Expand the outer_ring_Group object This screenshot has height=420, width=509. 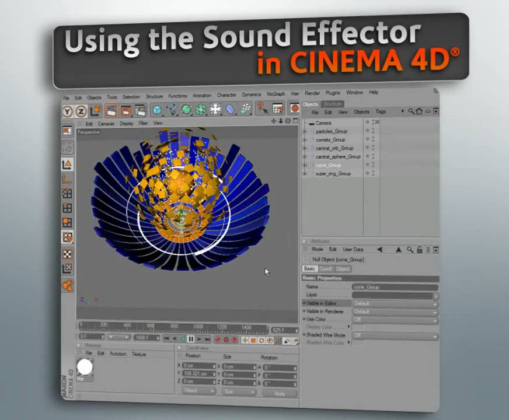pos(305,174)
